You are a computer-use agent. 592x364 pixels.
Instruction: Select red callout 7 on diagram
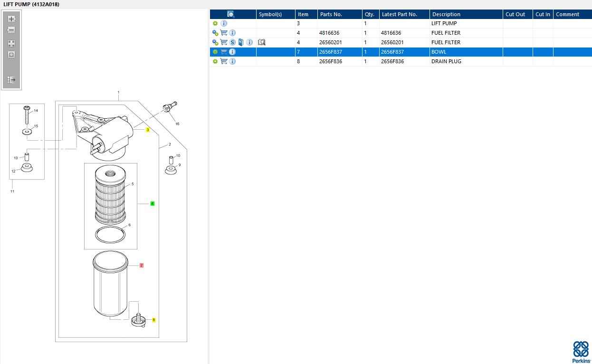pos(142,266)
